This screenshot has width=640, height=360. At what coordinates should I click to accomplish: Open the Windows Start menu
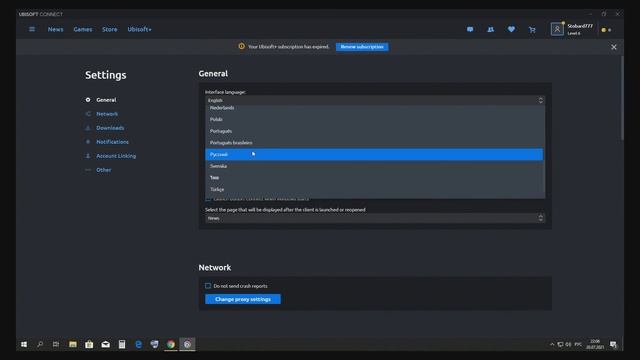pos(24,344)
